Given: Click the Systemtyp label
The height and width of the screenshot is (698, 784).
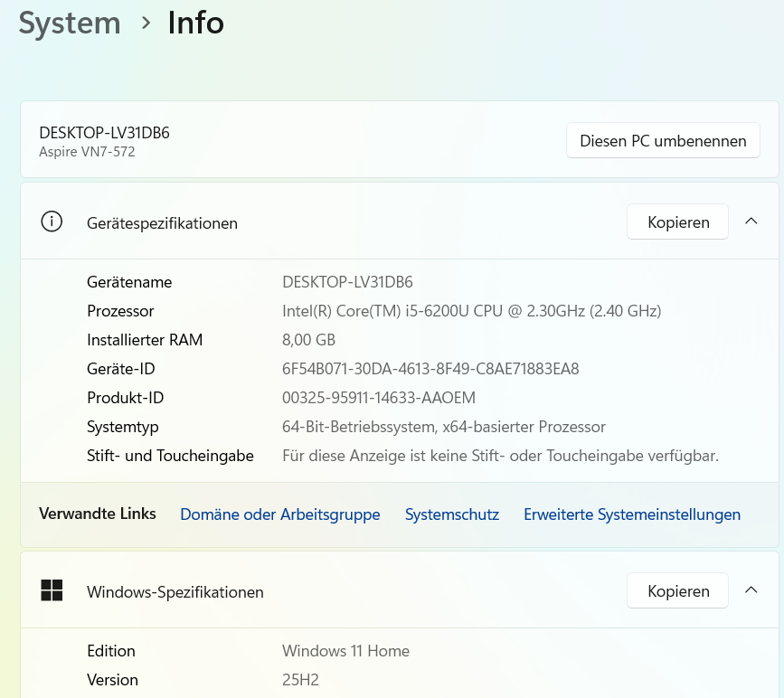Looking at the screenshot, I should coord(122,427).
